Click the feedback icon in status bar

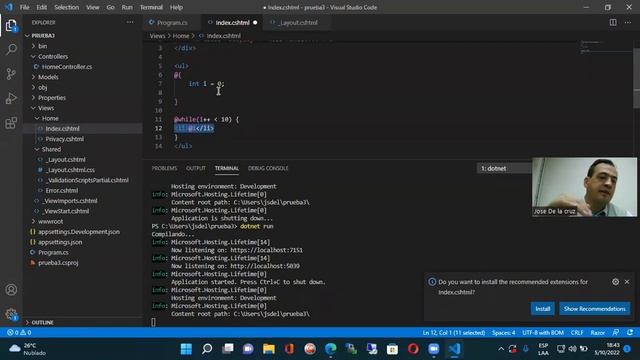(x=616, y=333)
